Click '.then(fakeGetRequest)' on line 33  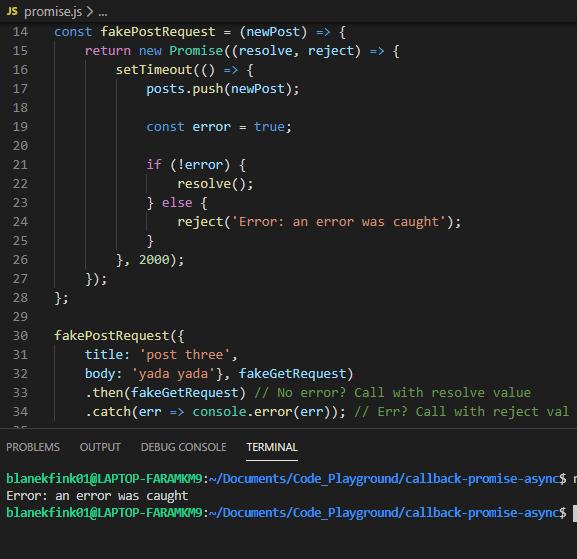(165, 393)
